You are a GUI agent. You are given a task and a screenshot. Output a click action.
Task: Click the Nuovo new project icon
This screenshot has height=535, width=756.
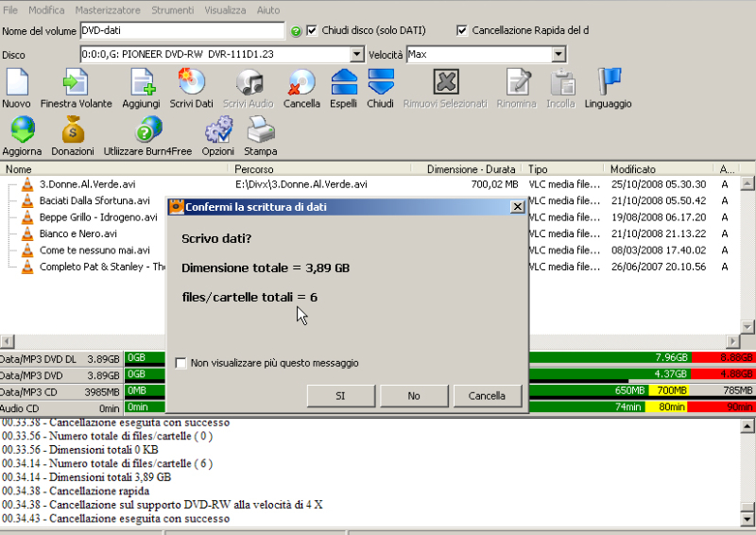click(17, 83)
